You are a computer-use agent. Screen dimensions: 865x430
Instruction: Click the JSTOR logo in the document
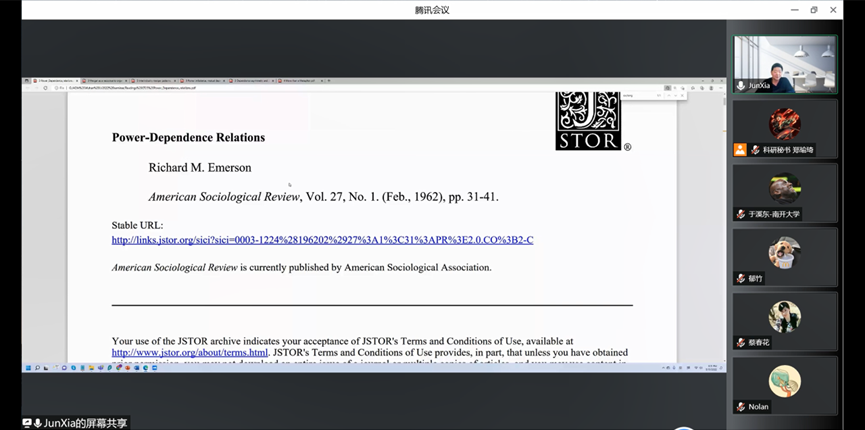588,121
